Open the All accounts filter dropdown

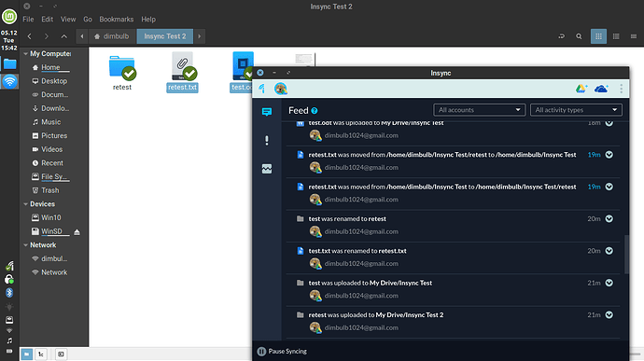[x=480, y=110]
